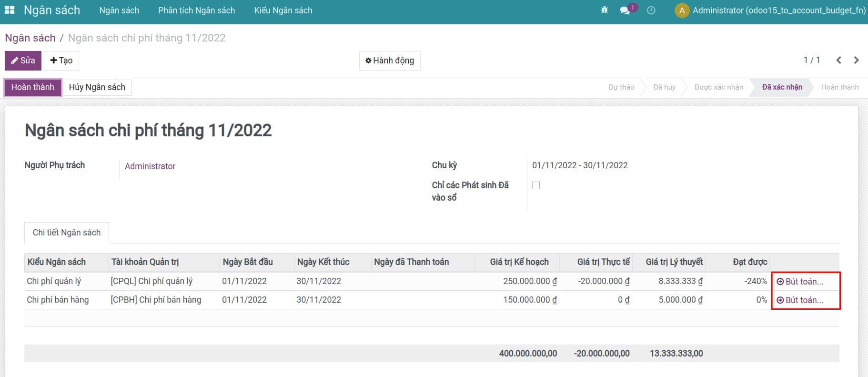The height and width of the screenshot is (377, 868).
Task: Toggle Chỉ các Phát sinh Đã vào sổ checkbox
Action: point(536,185)
